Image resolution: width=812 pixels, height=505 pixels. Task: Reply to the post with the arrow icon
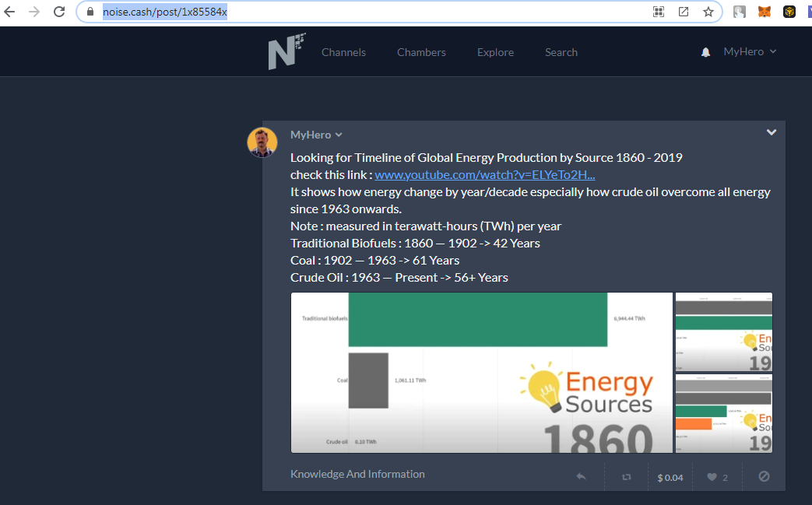point(581,476)
